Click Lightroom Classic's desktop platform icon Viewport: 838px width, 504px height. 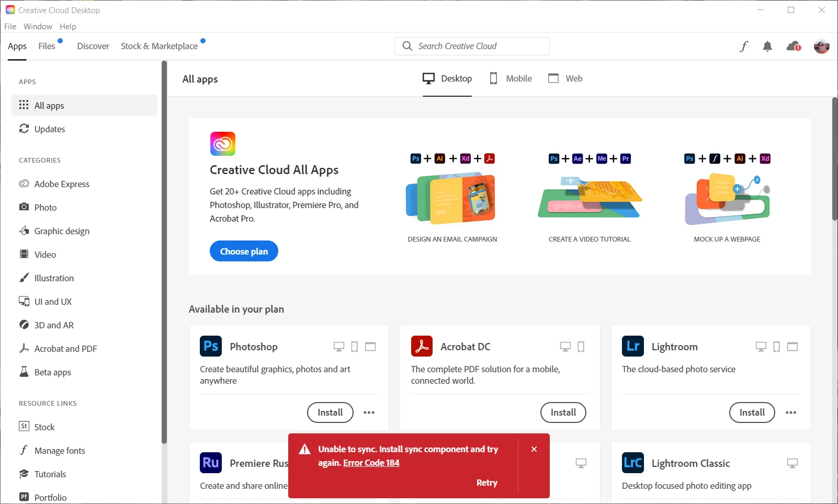[x=792, y=463]
